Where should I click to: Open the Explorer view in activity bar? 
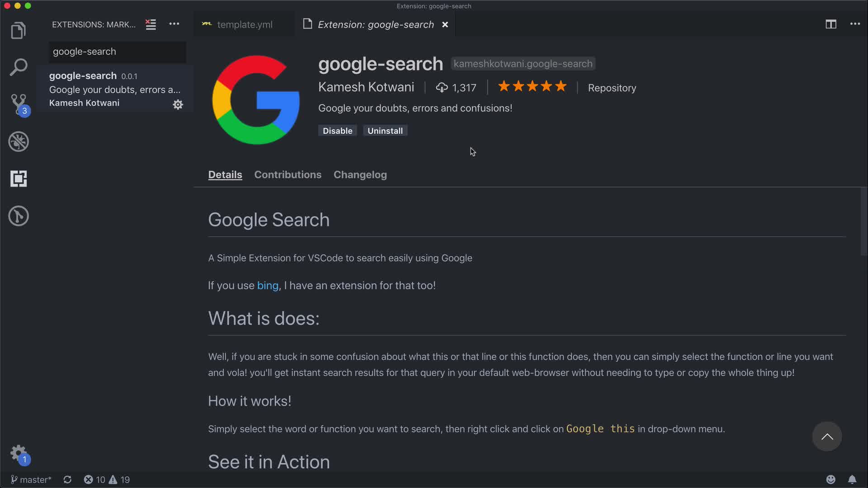click(19, 31)
